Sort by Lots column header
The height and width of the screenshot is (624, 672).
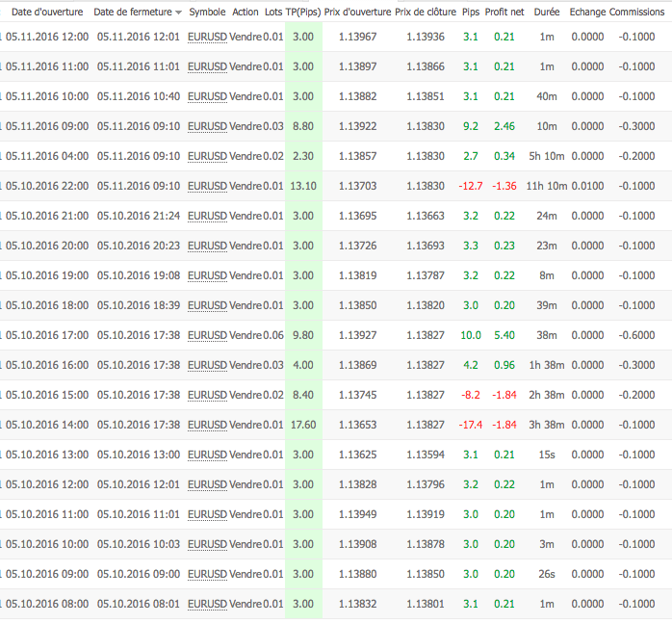pyautogui.click(x=273, y=12)
